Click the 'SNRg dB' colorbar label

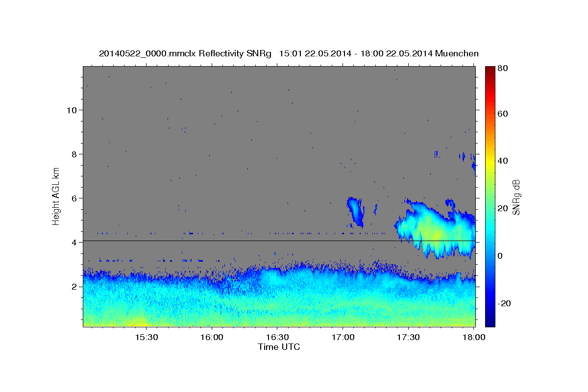tap(516, 197)
